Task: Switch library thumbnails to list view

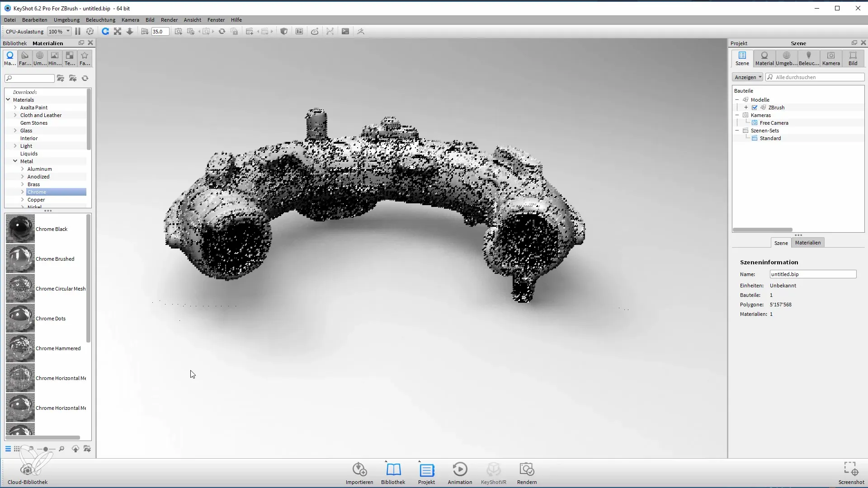Action: click(x=8, y=449)
